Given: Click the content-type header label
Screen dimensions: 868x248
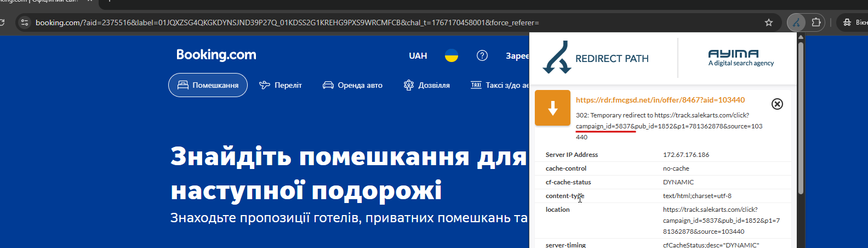Looking at the screenshot, I should pos(565,196).
